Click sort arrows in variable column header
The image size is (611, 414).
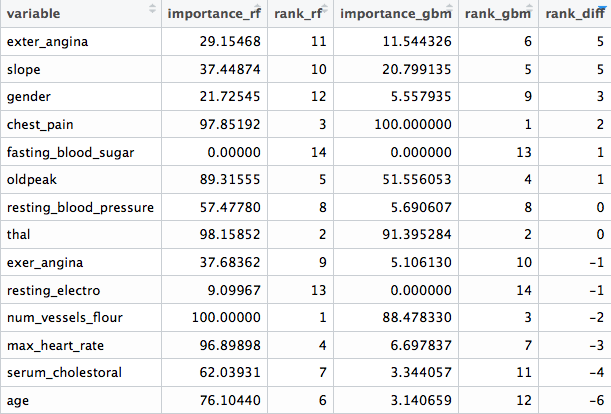pos(152,12)
